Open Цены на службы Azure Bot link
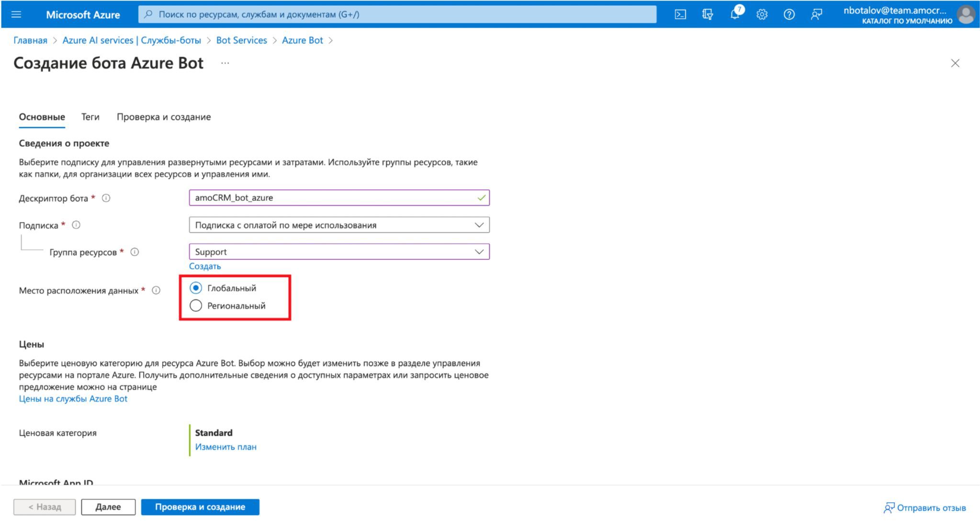This screenshot has height=530, width=980. pyautogui.click(x=73, y=398)
